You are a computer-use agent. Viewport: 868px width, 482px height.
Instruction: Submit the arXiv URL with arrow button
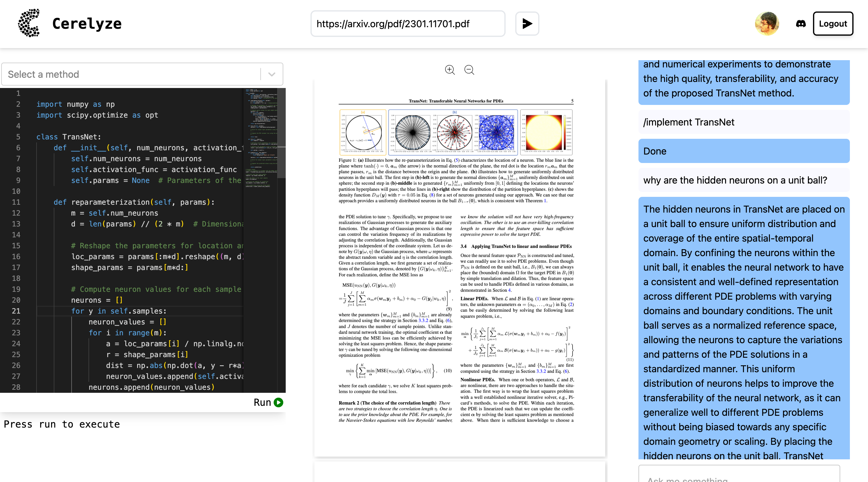point(527,24)
